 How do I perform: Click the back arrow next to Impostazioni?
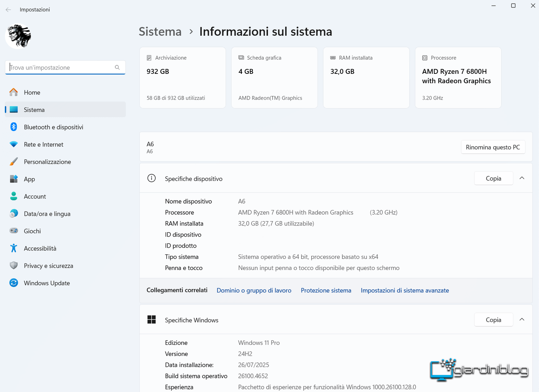pos(8,10)
